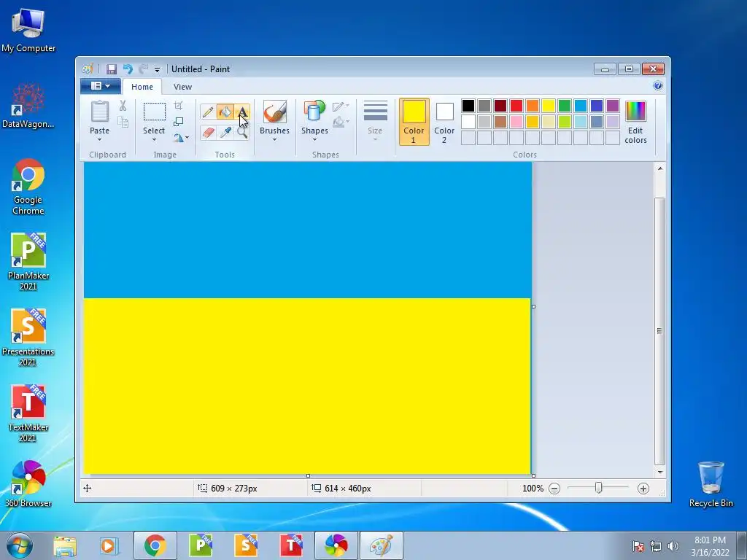Viewport: 747px width, 560px height.
Task: Open the shape Fill dropdown
Action: (x=341, y=122)
